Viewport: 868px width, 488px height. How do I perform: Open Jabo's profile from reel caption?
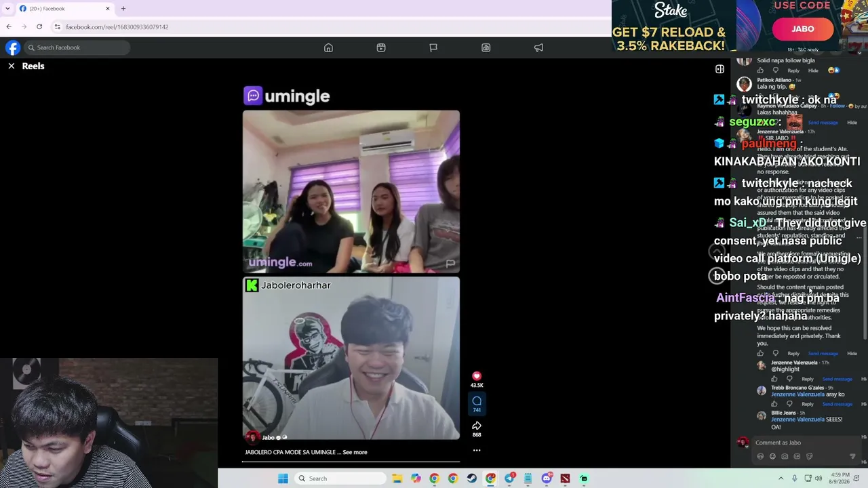[268, 437]
